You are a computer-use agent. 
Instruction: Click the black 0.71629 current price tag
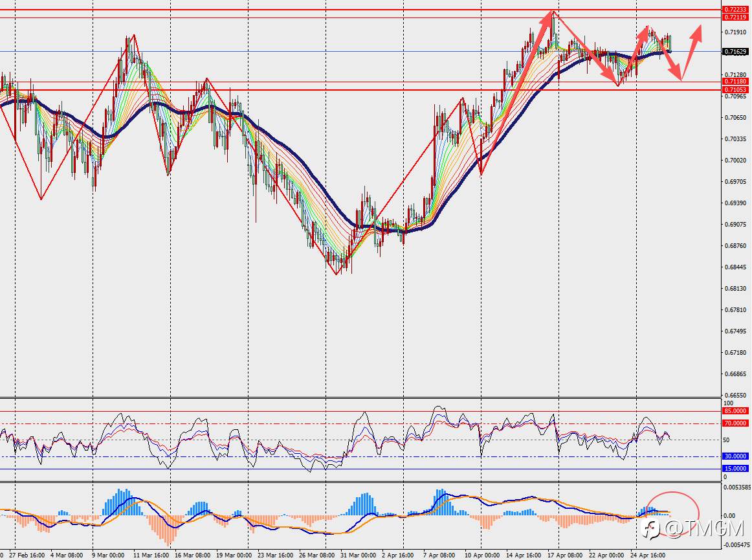tap(735, 51)
